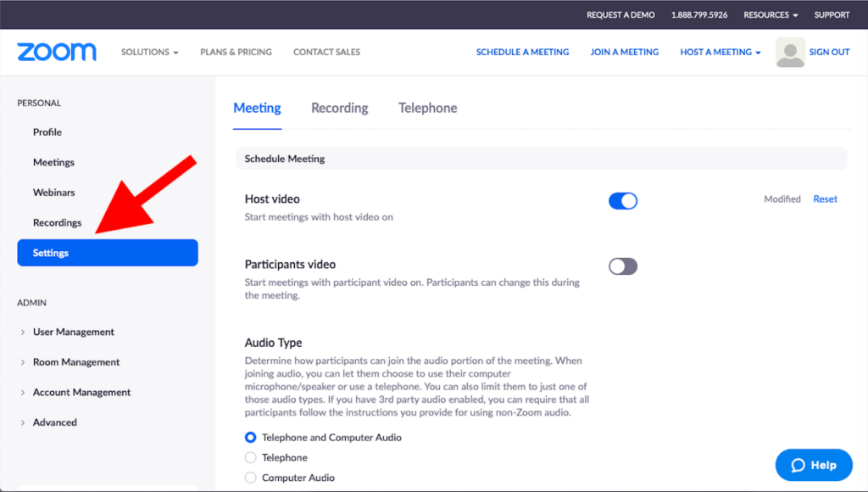Image resolution: width=868 pixels, height=492 pixels.
Task: Open Recordings in the sidebar
Action: [57, 222]
